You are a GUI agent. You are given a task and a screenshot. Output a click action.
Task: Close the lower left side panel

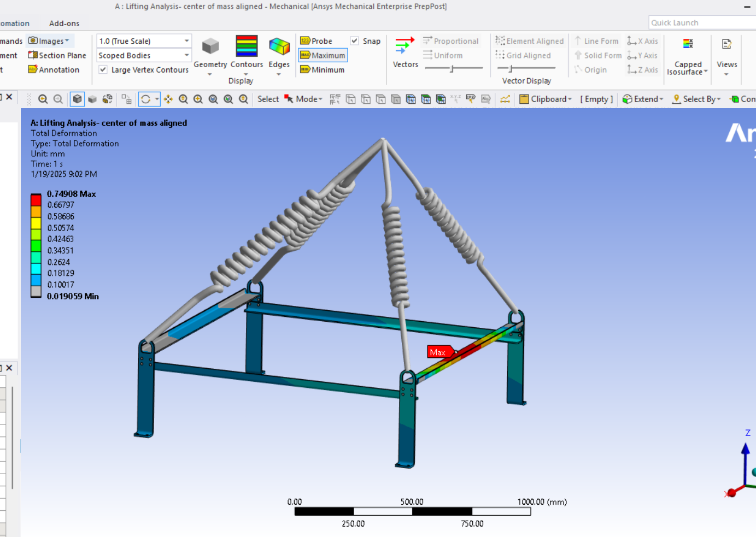click(9, 368)
